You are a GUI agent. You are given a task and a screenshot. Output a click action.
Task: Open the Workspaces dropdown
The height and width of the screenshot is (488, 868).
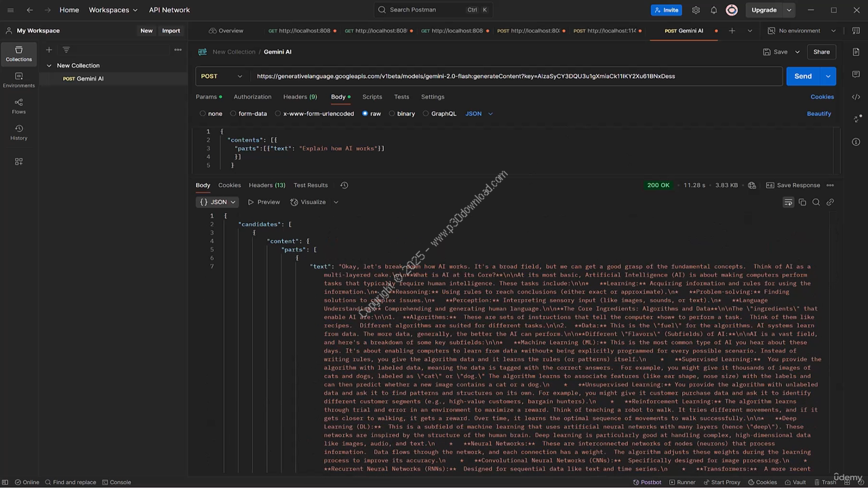click(113, 10)
